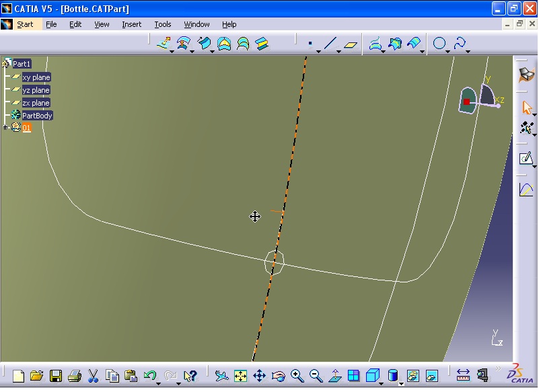Click the What's This help pointer
Image resolution: width=539 pixels, height=392 pixels.
tap(190, 376)
